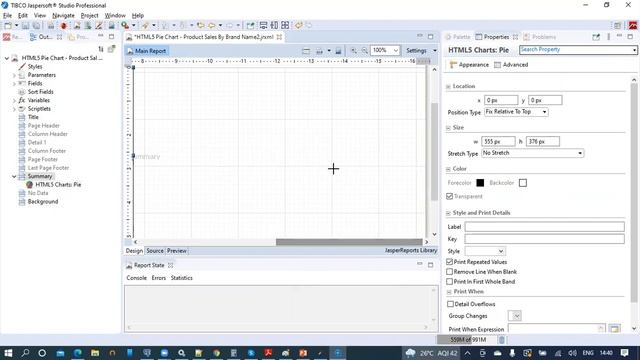640x360 pixels.
Task: Toggle the Transparent checkbox
Action: pyautogui.click(x=450, y=196)
